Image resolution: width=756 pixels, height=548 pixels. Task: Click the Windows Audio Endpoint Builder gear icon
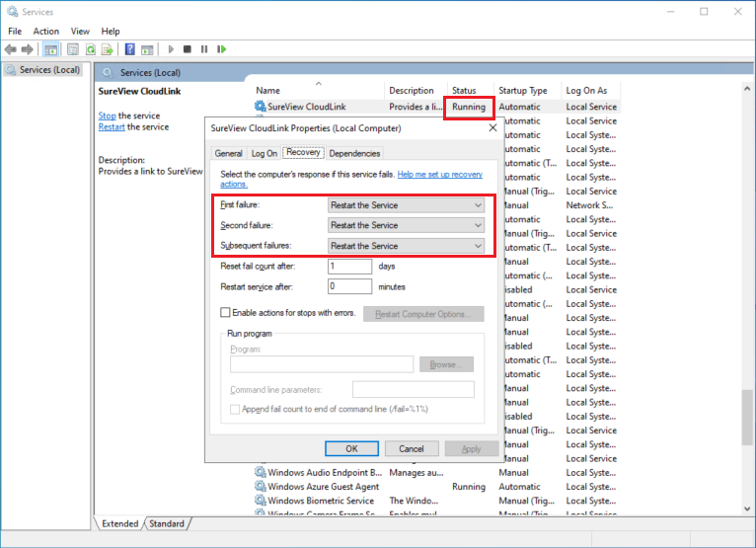click(261, 472)
